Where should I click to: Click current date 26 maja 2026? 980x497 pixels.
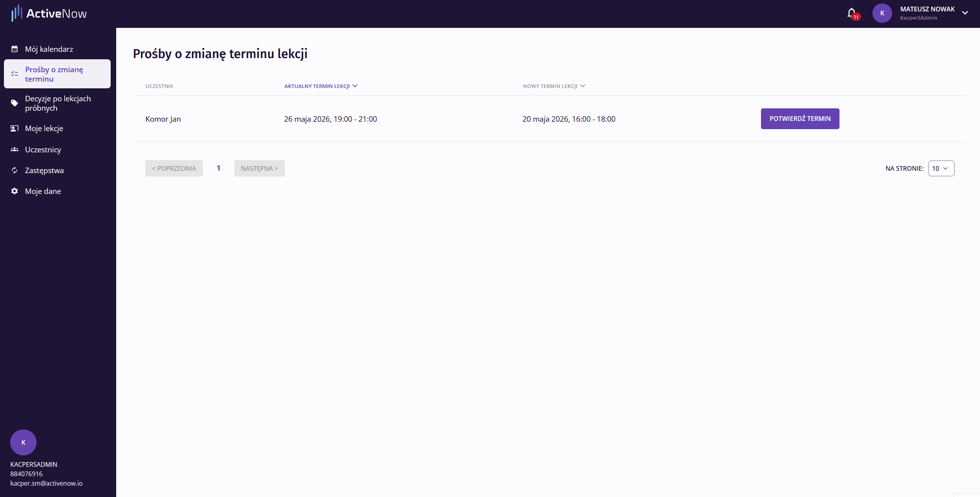coord(330,119)
